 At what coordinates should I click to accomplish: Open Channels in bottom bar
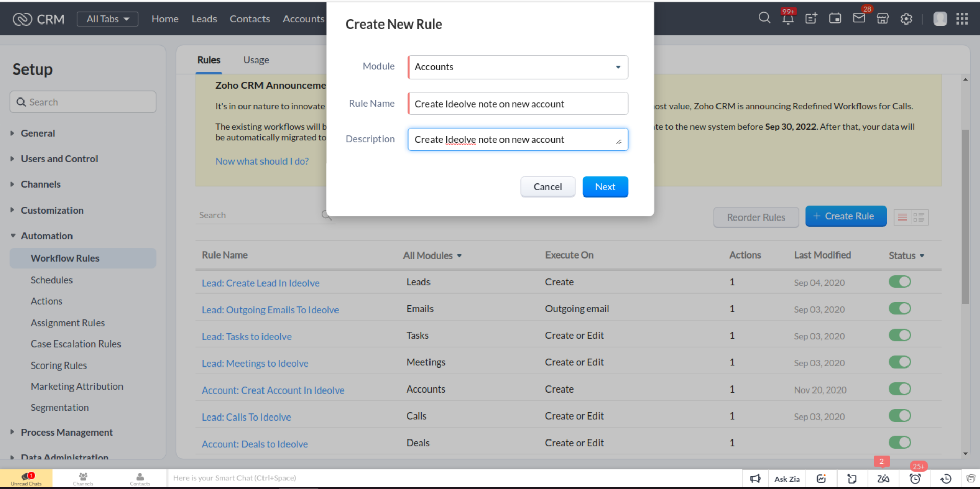tap(83, 479)
